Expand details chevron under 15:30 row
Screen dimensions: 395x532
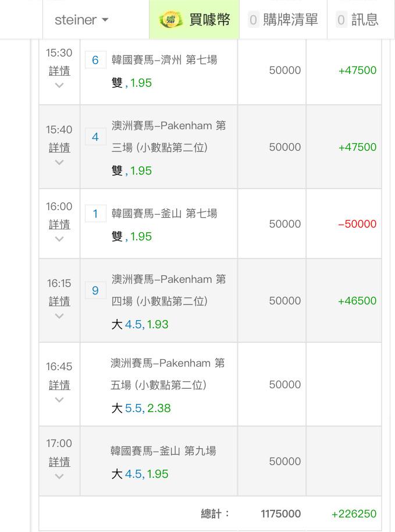tap(59, 85)
